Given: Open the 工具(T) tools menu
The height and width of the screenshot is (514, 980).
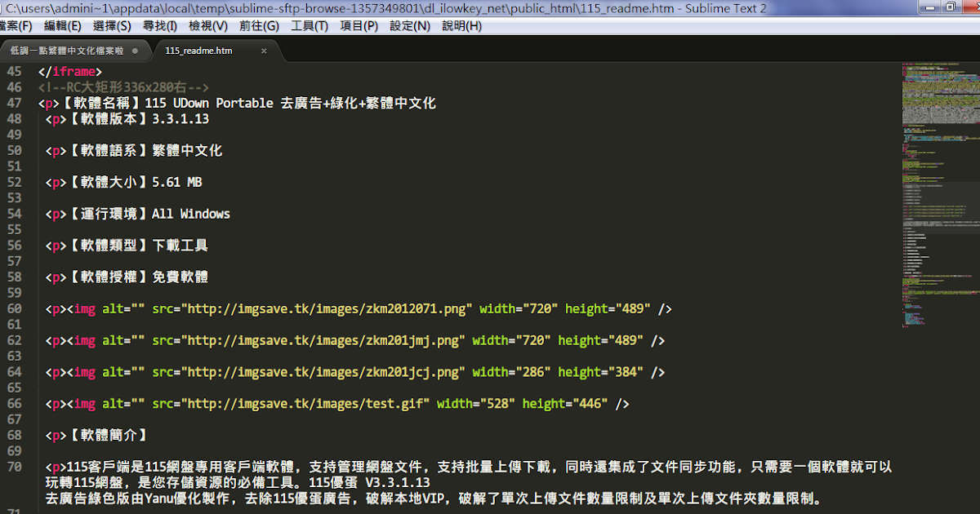Looking at the screenshot, I should 310,25.
